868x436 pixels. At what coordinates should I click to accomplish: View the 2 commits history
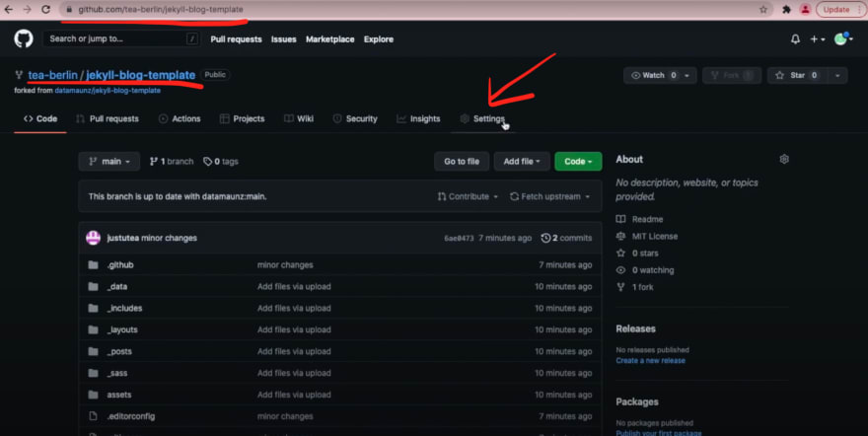point(566,238)
